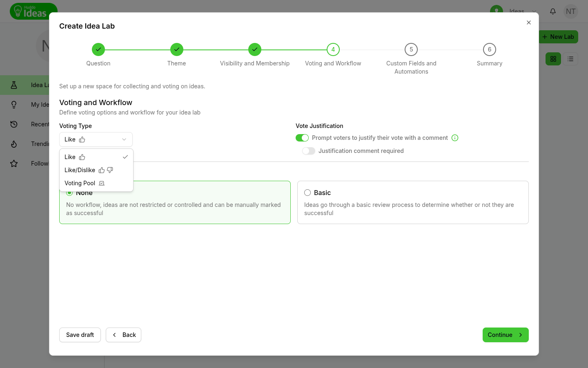
Task: Go to completed Question step
Action: pos(98,49)
